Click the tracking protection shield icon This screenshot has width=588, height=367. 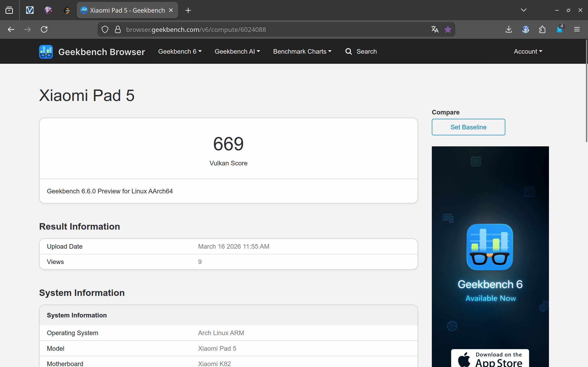coord(105,30)
